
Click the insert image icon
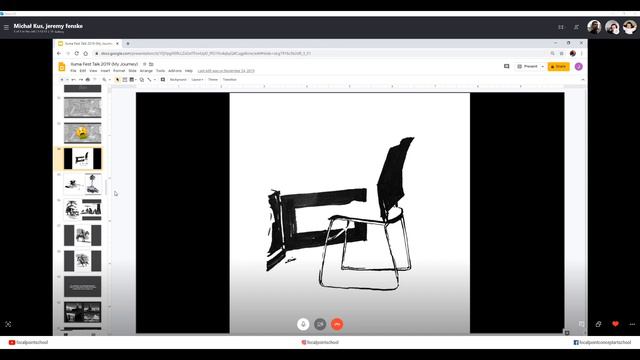point(131,80)
